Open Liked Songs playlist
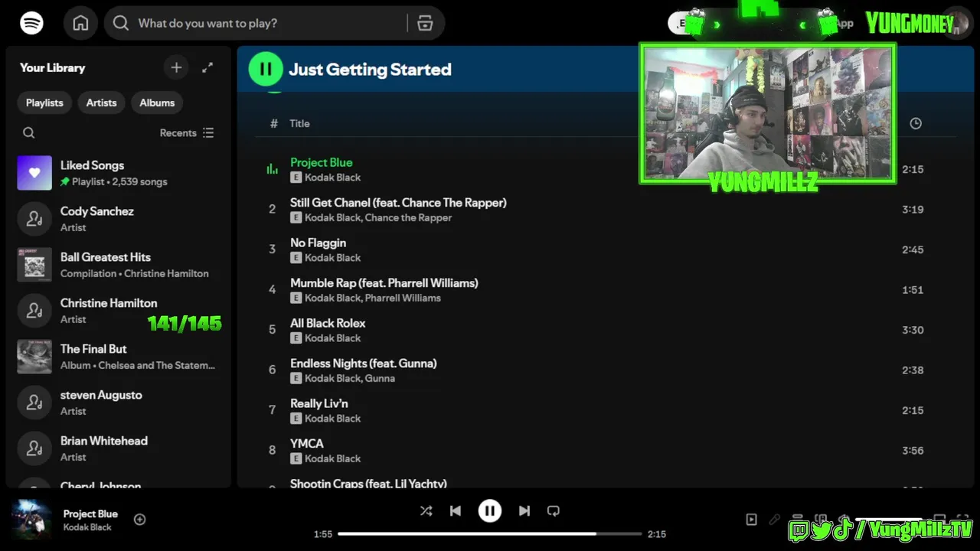Image resolution: width=980 pixels, height=551 pixels. click(x=118, y=173)
